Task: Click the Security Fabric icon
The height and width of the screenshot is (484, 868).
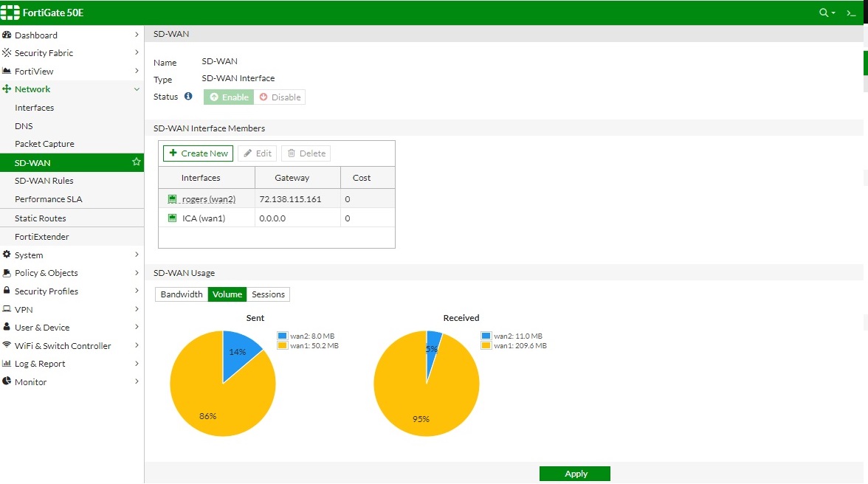Action: (7, 52)
